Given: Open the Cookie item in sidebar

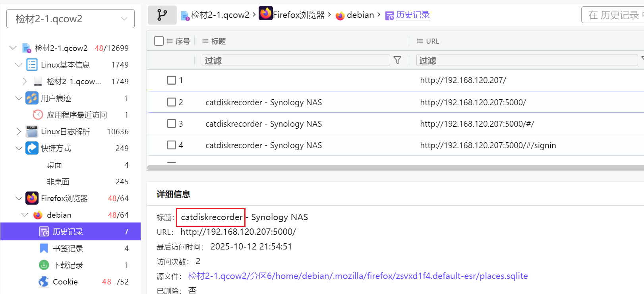Looking at the screenshot, I should point(65,282).
